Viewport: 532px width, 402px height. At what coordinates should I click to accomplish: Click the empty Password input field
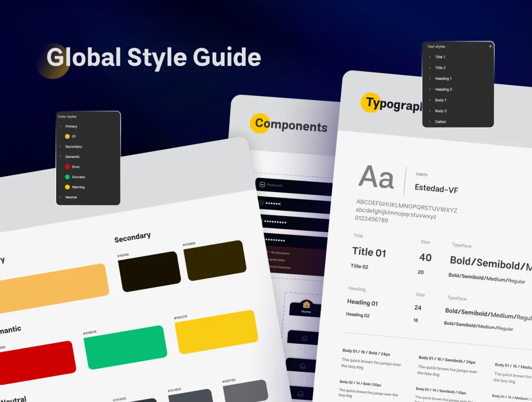coord(296,186)
